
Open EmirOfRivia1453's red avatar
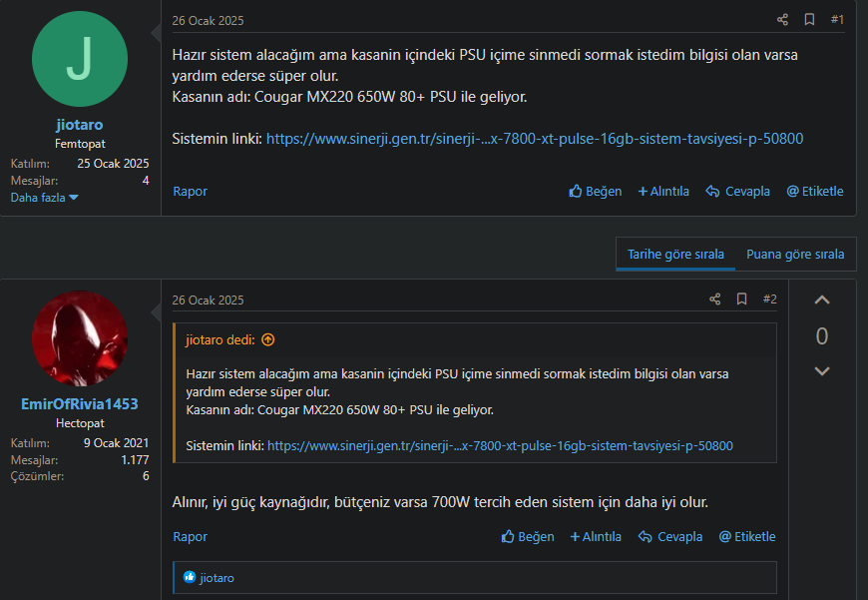[80, 338]
